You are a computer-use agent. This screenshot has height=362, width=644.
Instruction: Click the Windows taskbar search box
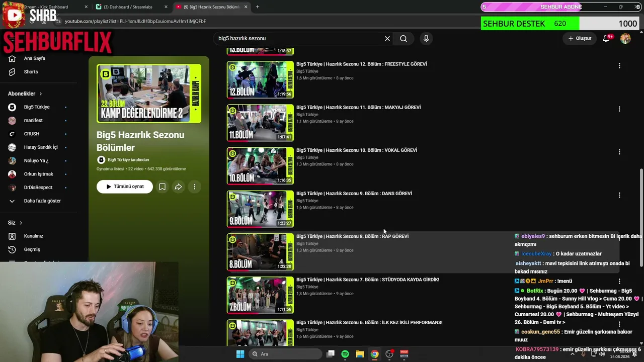coord(286,354)
